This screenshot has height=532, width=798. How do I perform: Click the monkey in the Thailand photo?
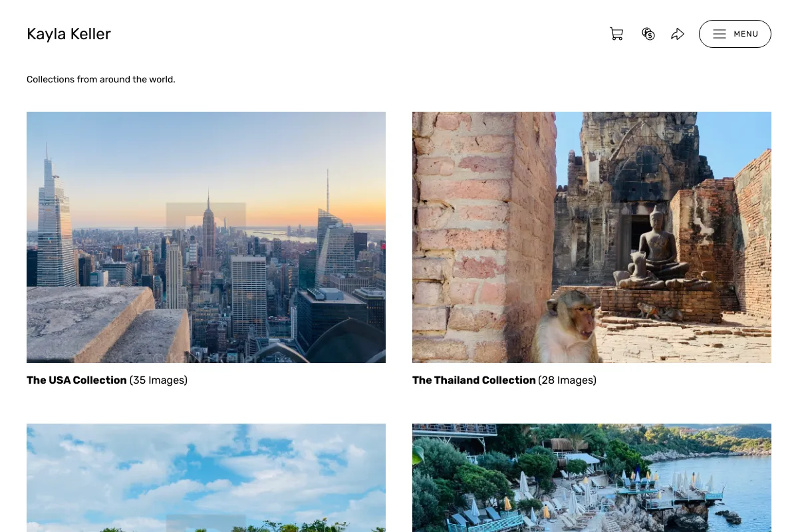coord(567,326)
